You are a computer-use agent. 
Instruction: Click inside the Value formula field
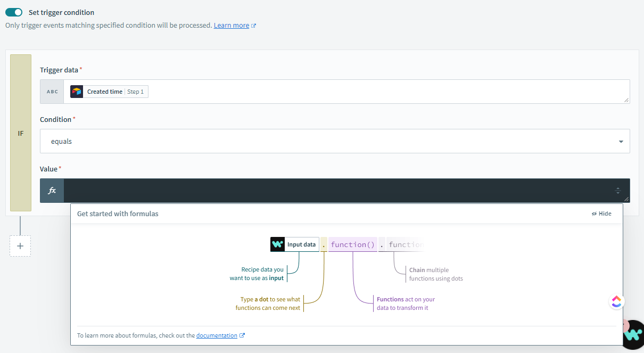[x=319, y=190]
